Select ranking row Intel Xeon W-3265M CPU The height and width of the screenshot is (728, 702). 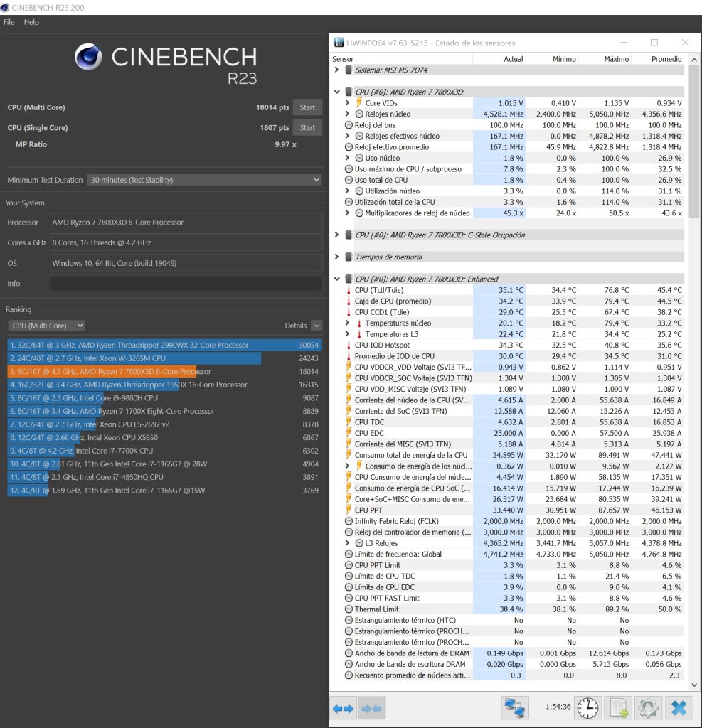click(164, 358)
